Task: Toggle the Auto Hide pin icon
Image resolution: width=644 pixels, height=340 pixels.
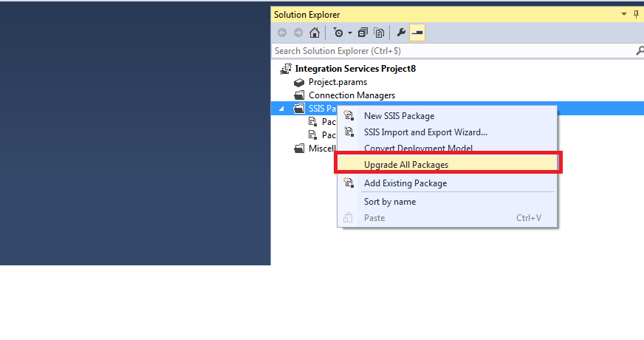Action: click(x=637, y=14)
